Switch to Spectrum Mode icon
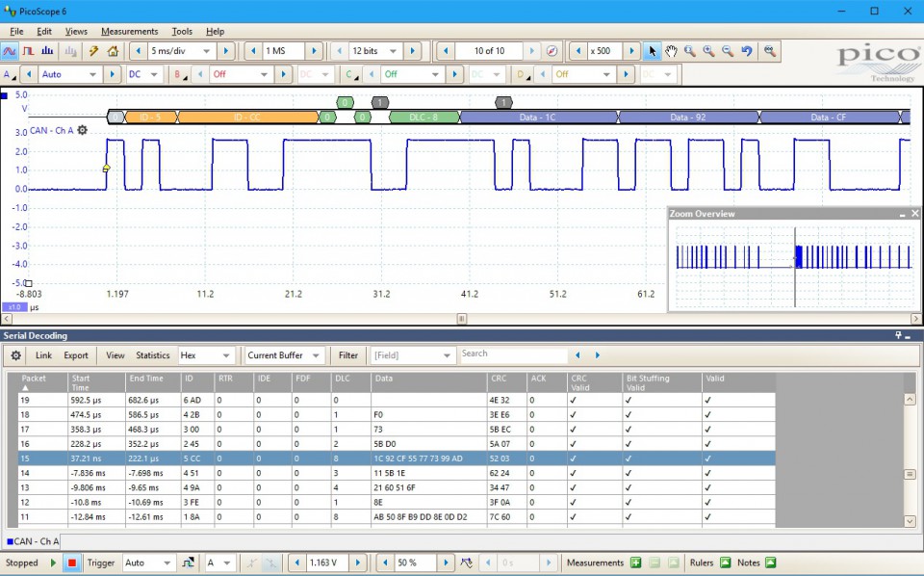 pos(47,51)
